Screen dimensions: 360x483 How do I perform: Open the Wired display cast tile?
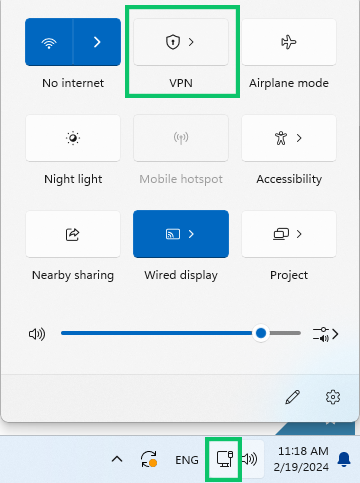(x=181, y=234)
